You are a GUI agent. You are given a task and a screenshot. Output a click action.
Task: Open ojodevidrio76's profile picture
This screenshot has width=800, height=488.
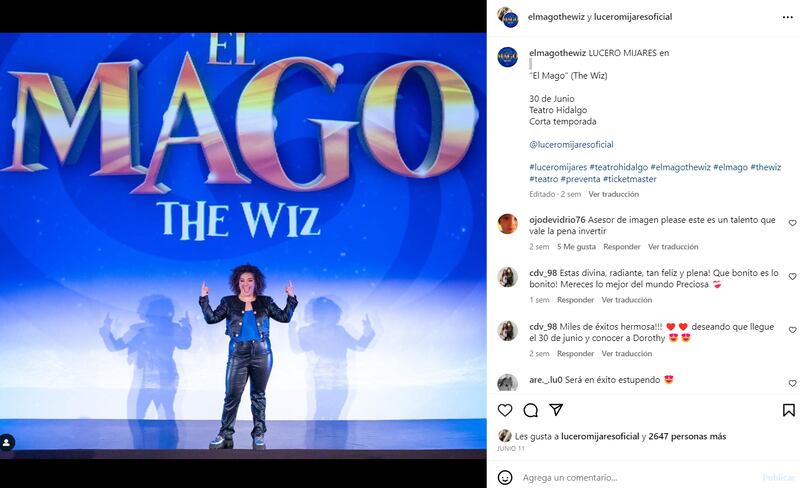pyautogui.click(x=508, y=224)
